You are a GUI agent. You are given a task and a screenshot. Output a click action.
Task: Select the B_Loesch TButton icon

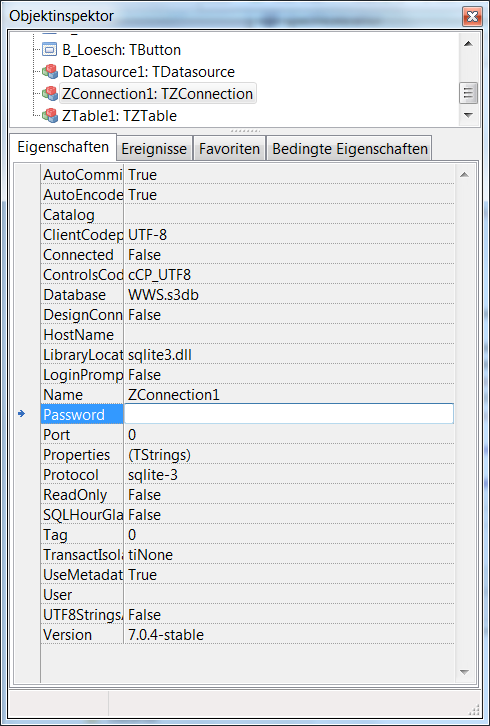click(50, 50)
